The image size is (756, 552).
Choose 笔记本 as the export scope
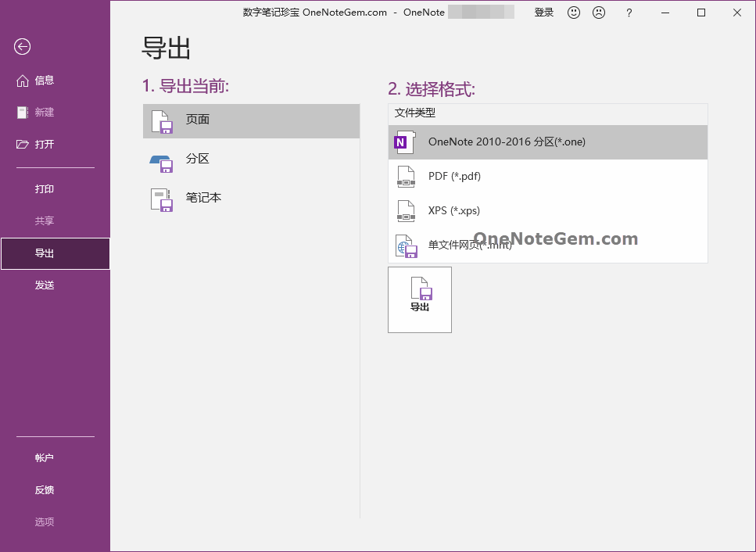[251, 199]
